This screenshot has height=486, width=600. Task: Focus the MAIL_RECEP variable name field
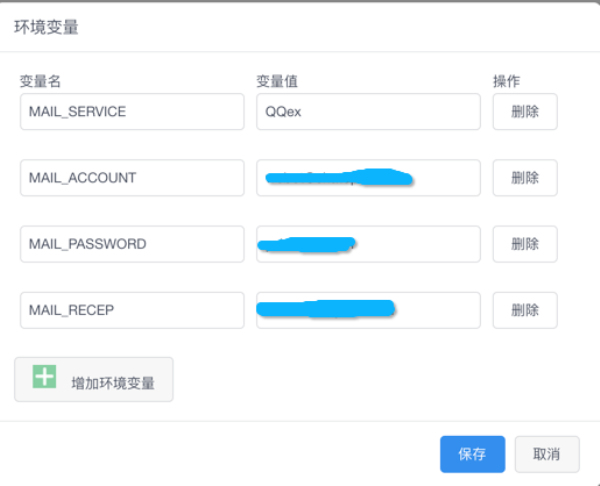tap(132, 310)
